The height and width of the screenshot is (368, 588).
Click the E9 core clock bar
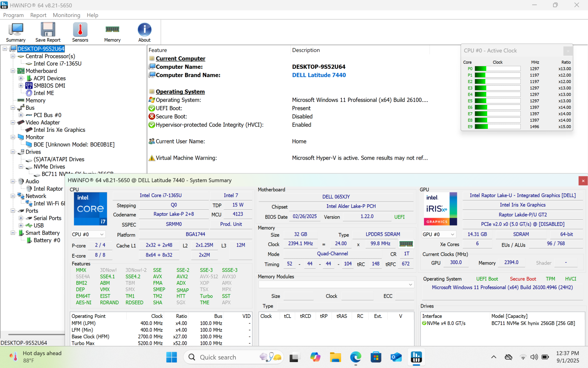pos(498,127)
